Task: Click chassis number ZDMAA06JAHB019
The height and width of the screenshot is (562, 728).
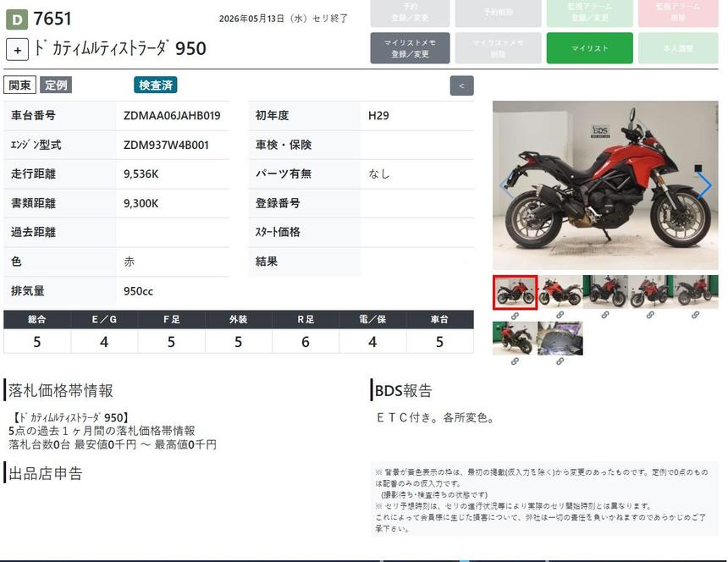Action: click(172, 116)
